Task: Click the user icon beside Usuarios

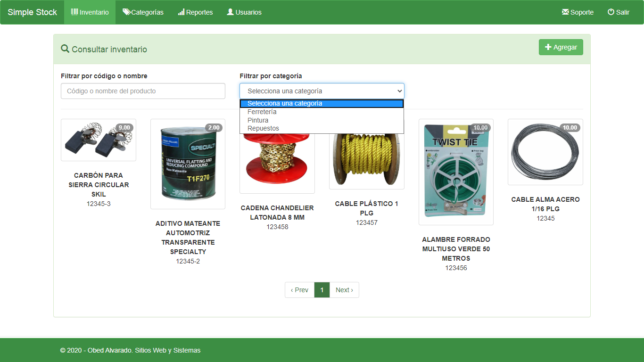Action: click(230, 12)
